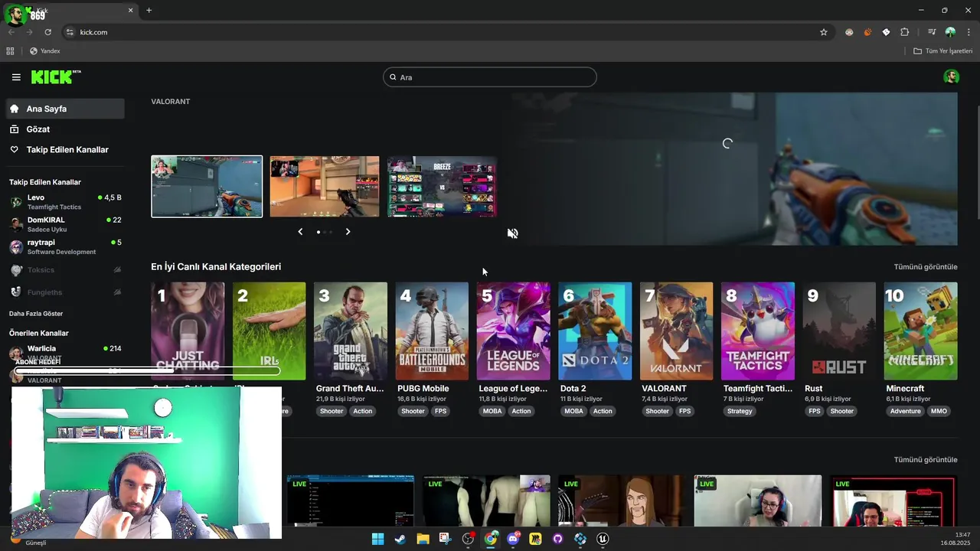Bookmark this page with the star icon
This screenshot has width=980, height=551.
824,32
